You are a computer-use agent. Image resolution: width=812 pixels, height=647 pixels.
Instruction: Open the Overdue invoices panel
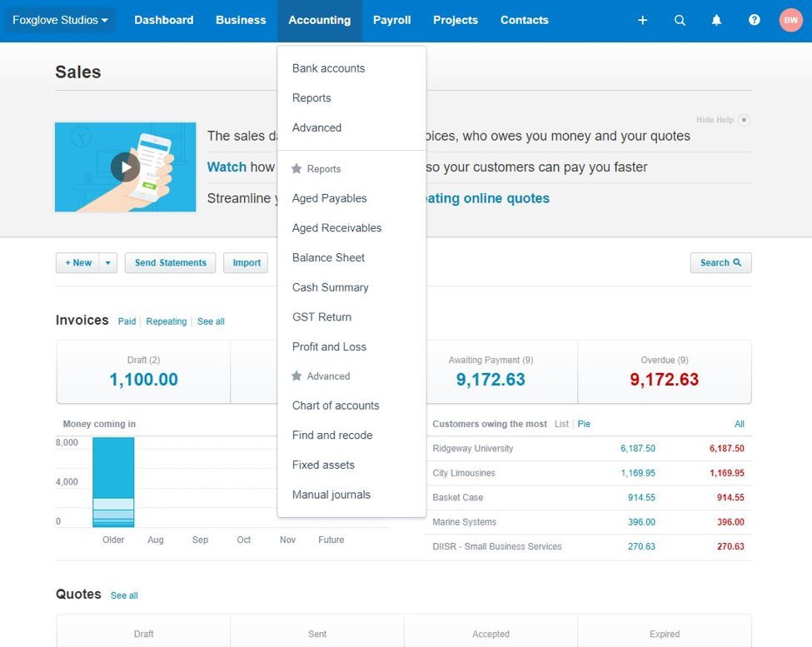(x=664, y=371)
